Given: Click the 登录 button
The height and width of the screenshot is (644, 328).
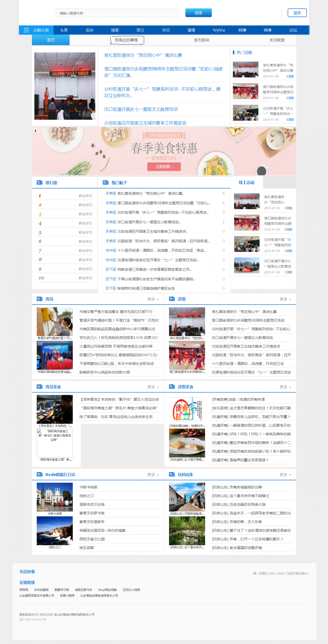Looking at the screenshot, I should [297, 13].
